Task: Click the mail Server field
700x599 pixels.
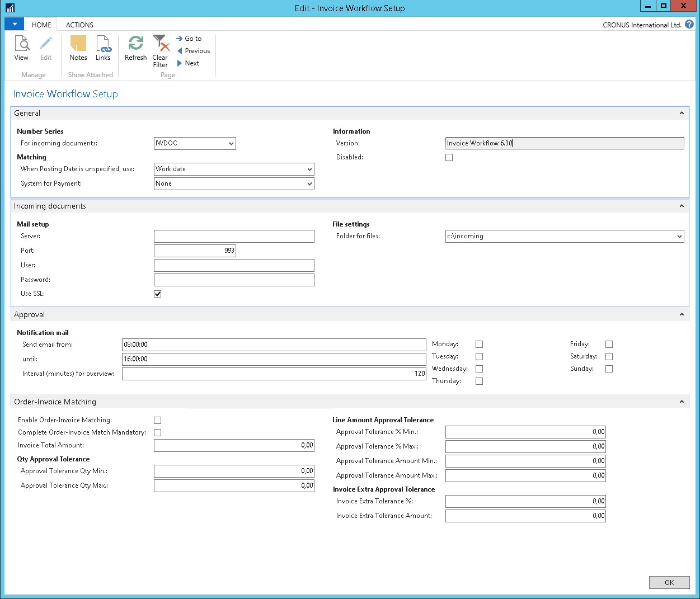Action: pyautogui.click(x=234, y=237)
